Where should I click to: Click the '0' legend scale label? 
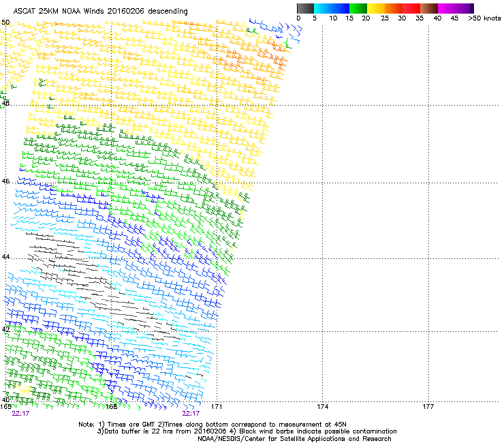(298, 18)
